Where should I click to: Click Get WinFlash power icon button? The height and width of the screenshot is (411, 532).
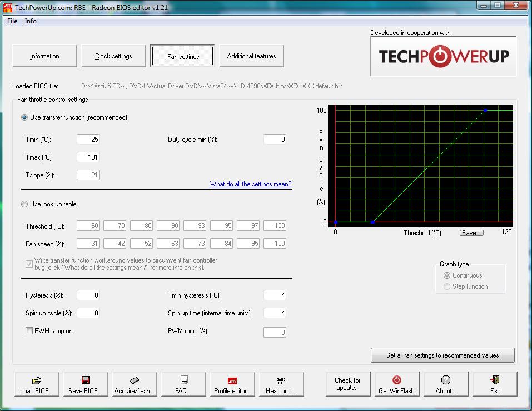click(397, 384)
